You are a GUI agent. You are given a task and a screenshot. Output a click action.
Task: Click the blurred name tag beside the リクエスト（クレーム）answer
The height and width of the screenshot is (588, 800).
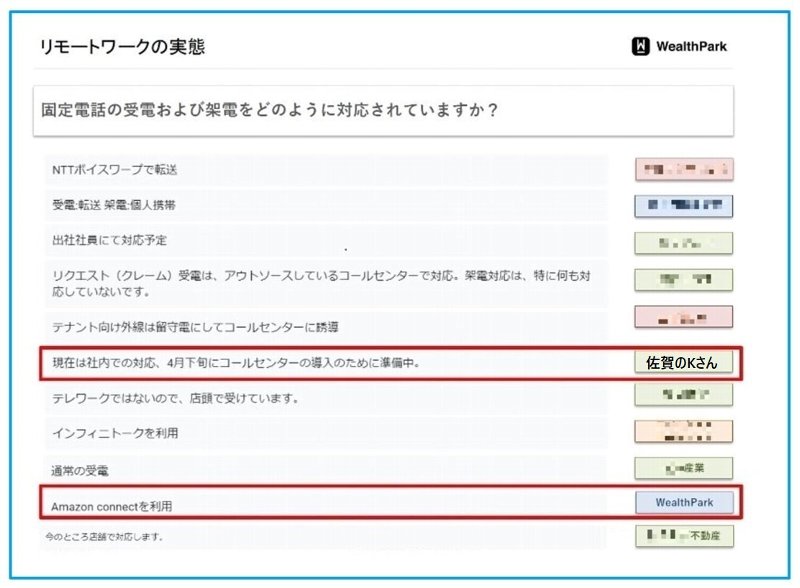(684, 280)
